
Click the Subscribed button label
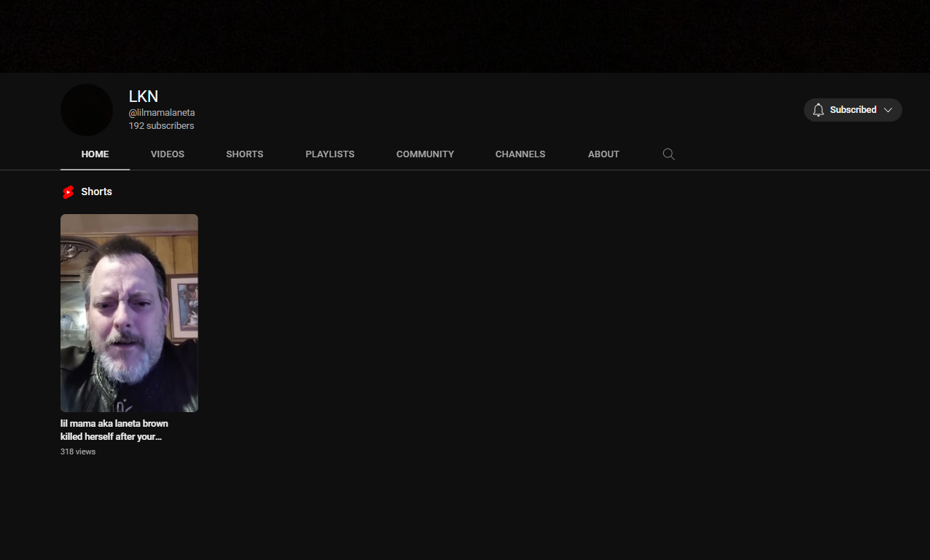pyautogui.click(x=853, y=110)
